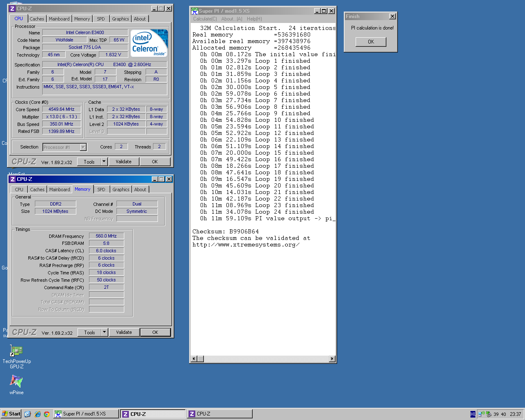Click the CAS# Latency value 6.0 clocks
Viewport: 525px width, 420px height.
pyautogui.click(x=106, y=251)
